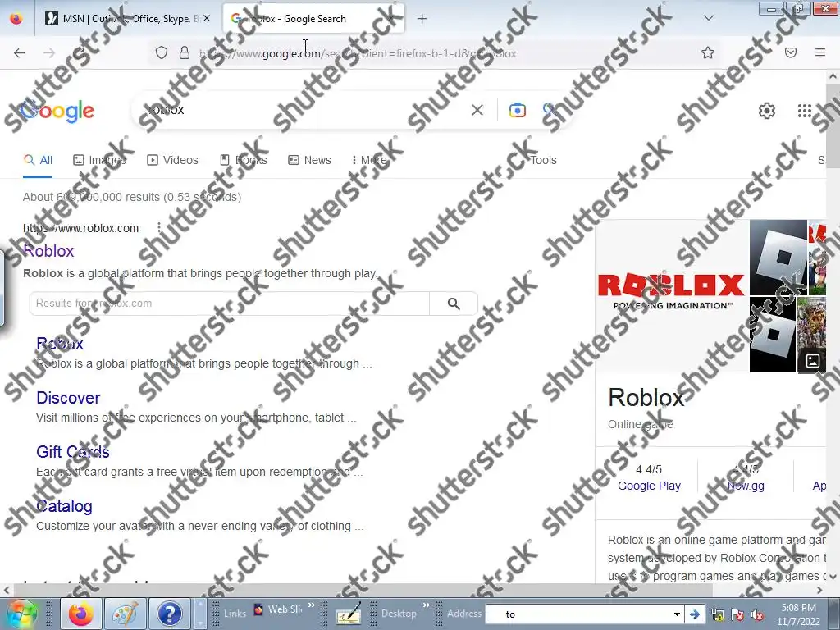Open the clock showing 5:08 PM

(x=798, y=614)
